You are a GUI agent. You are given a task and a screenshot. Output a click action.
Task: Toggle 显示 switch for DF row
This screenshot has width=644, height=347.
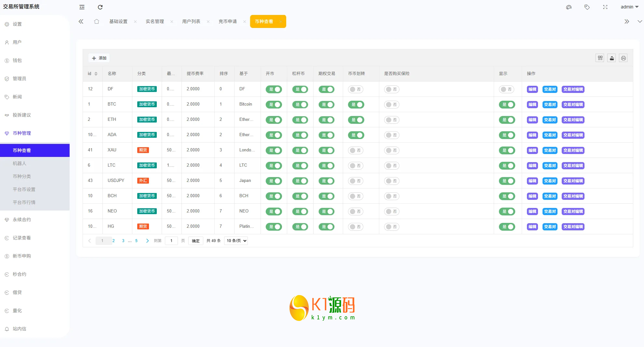click(507, 89)
